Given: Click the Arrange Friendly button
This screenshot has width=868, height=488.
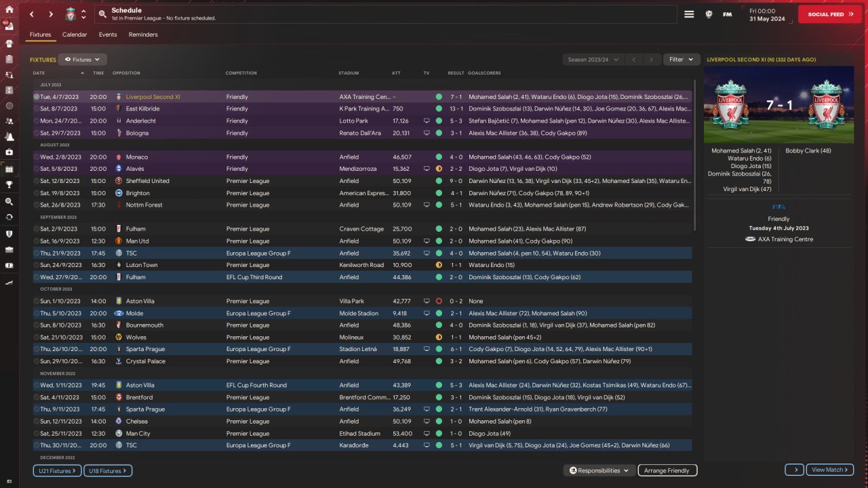Looking at the screenshot, I should pyautogui.click(x=667, y=470).
